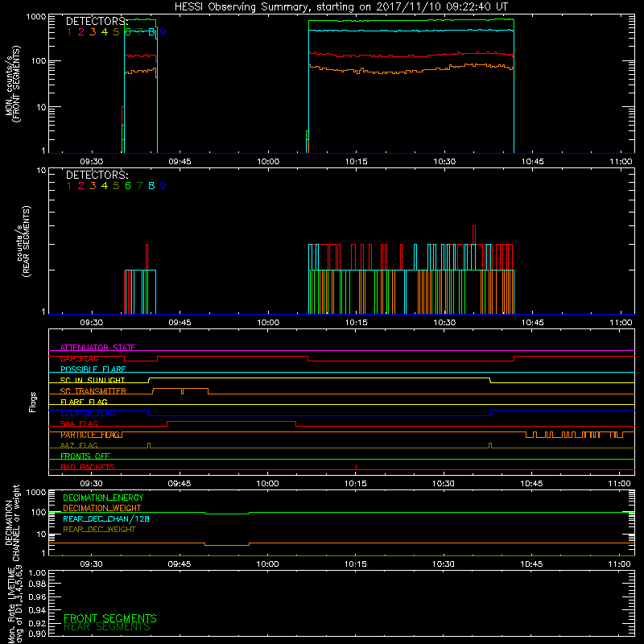Screen dimensions: 644x644
Task: Click the 10:45 tick under the rear segments plot
Action: coord(533,323)
